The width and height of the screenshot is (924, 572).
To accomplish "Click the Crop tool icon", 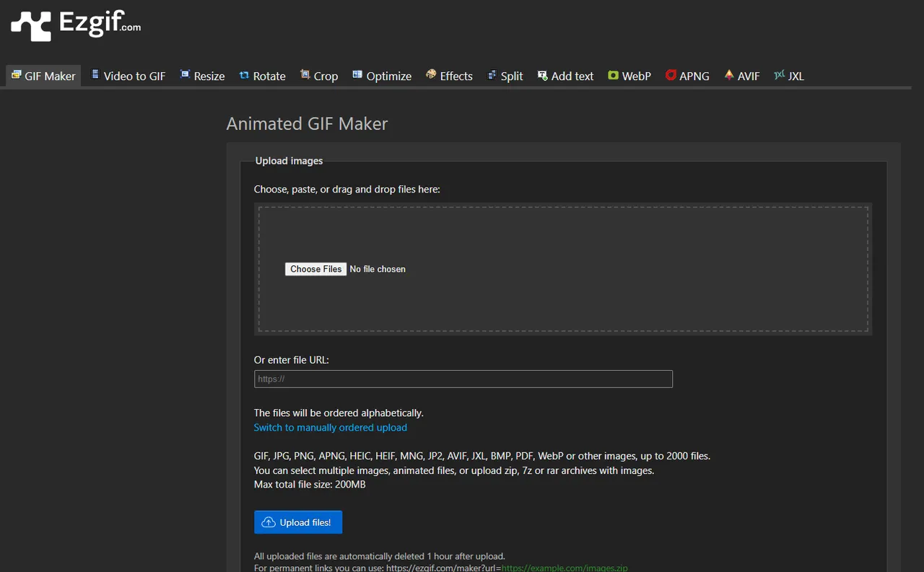I will [x=305, y=75].
